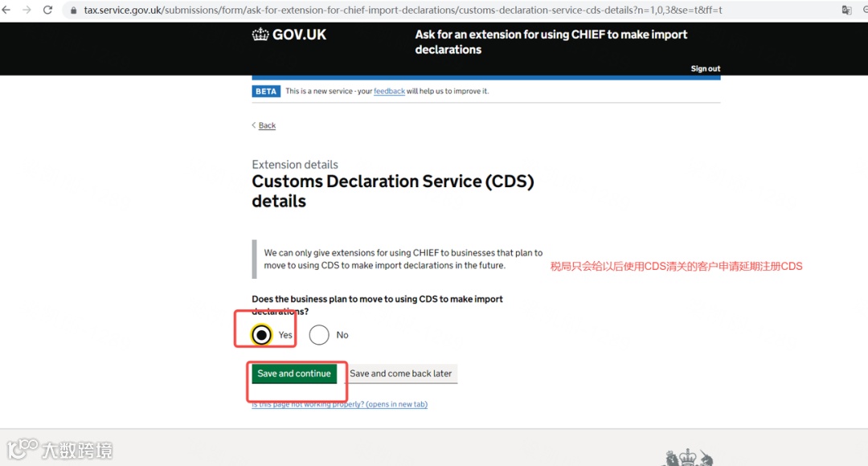This screenshot has height=466, width=868.
Task: Click the 'Extension details' caption text
Action: (294, 165)
